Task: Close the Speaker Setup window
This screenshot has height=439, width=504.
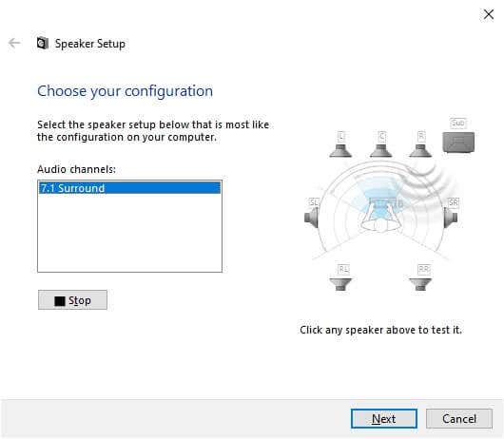Action: tap(489, 14)
